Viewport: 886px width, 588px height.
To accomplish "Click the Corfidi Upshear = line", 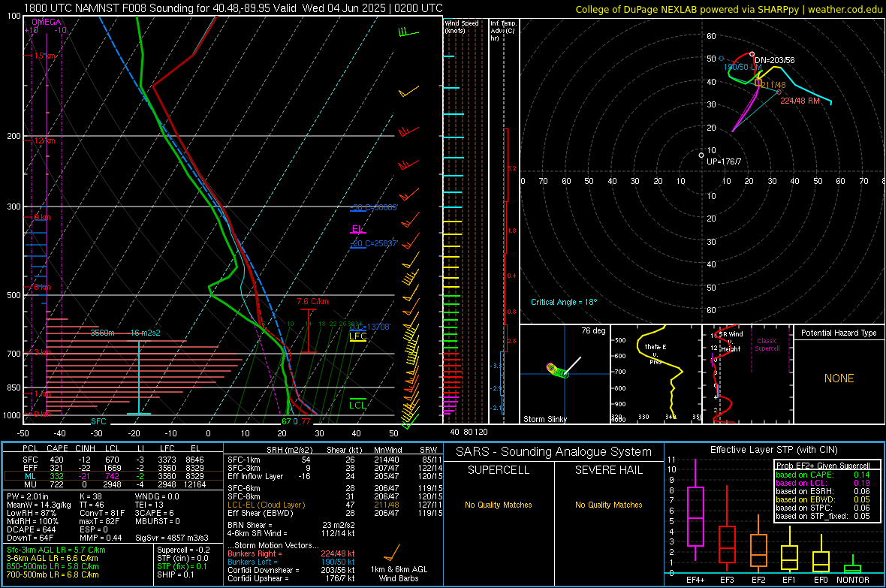I will (291, 578).
